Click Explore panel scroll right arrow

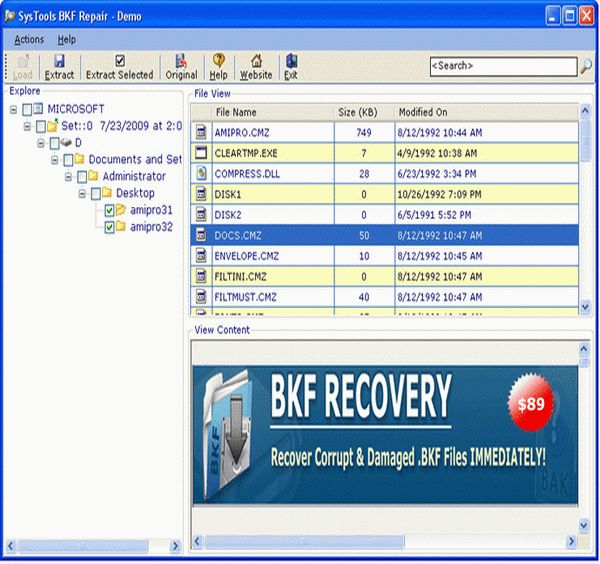(x=175, y=546)
